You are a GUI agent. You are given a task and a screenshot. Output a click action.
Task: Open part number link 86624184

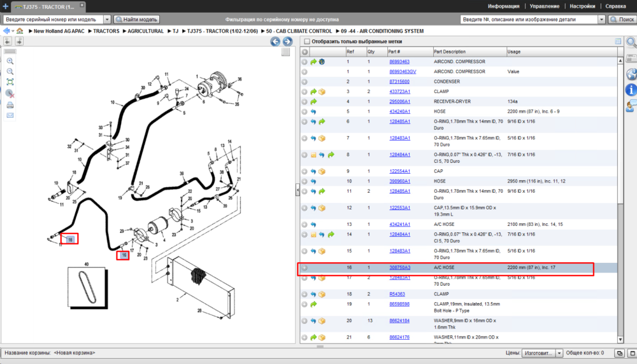coord(399,321)
